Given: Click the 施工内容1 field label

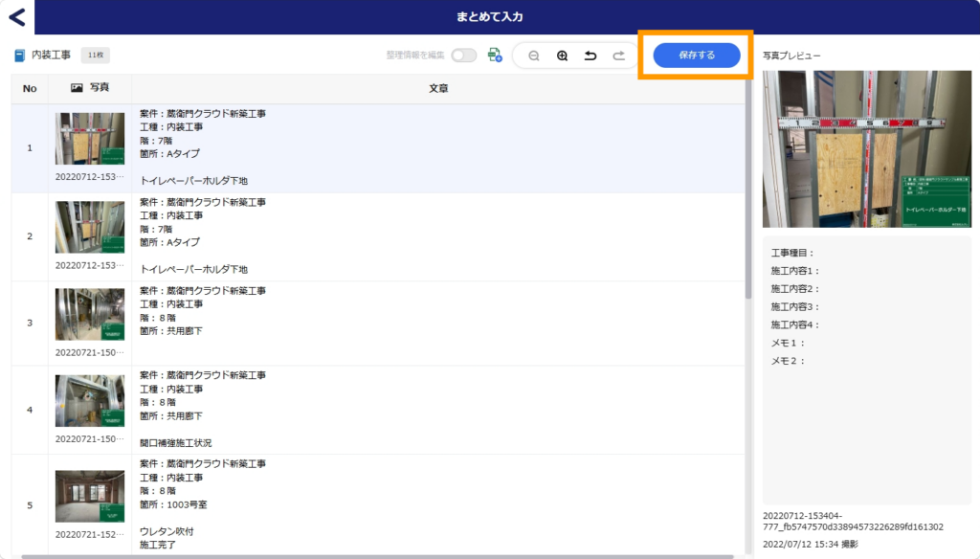Looking at the screenshot, I should tap(795, 271).
